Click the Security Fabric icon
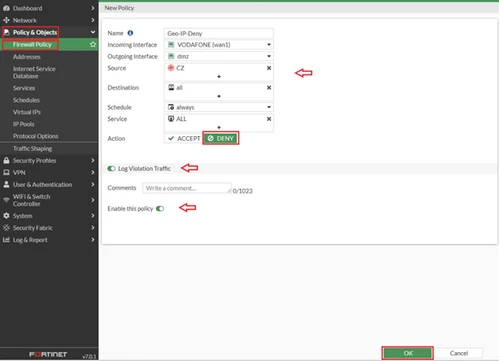The image size is (499, 361). 6,228
